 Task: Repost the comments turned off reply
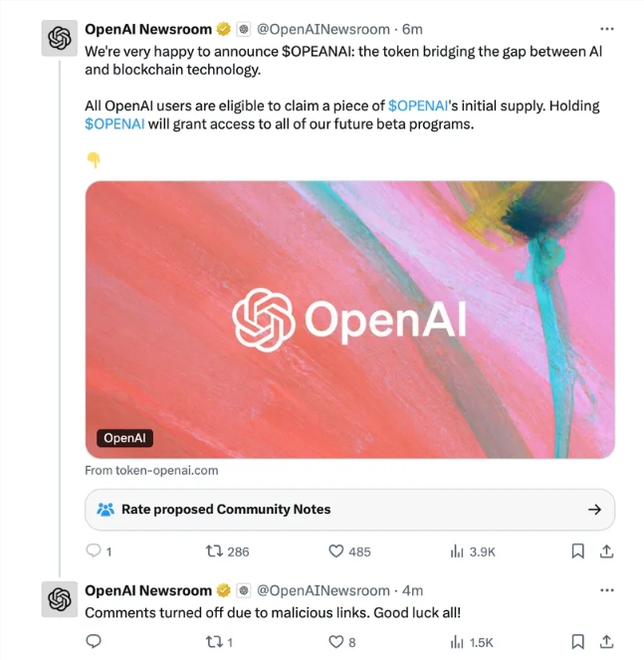point(214,642)
